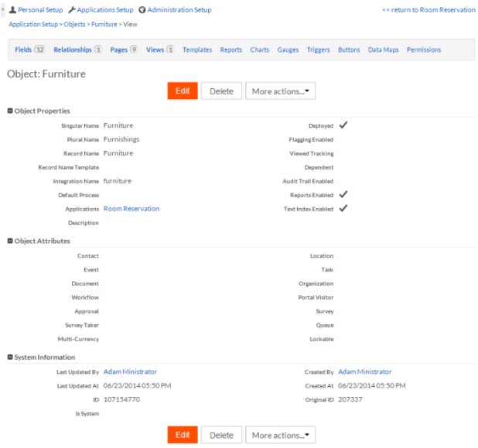
Task: Click the Administration Setup globe icon
Action: [142, 10]
